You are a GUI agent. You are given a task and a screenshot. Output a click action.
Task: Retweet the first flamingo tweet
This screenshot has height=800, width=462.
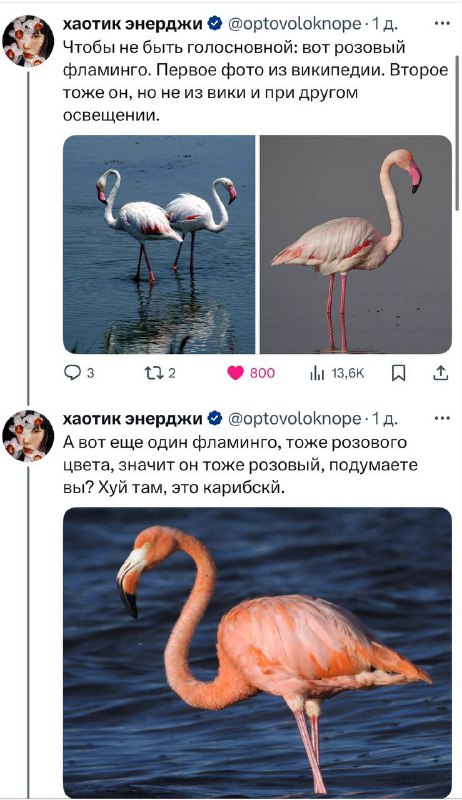tap(153, 373)
